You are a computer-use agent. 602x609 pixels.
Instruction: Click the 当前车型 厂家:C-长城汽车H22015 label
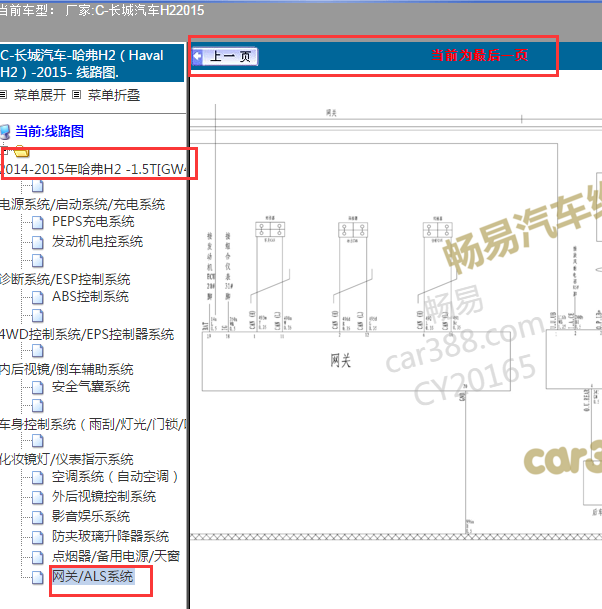click(102, 10)
